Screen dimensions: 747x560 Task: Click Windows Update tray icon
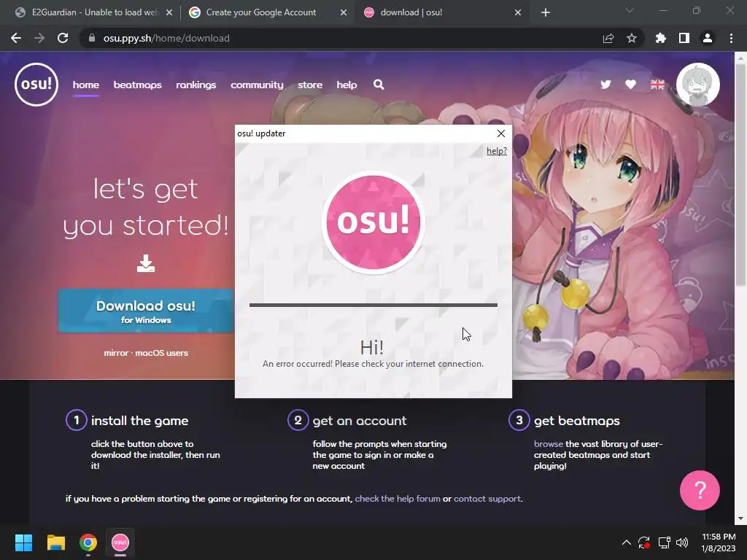click(x=644, y=542)
